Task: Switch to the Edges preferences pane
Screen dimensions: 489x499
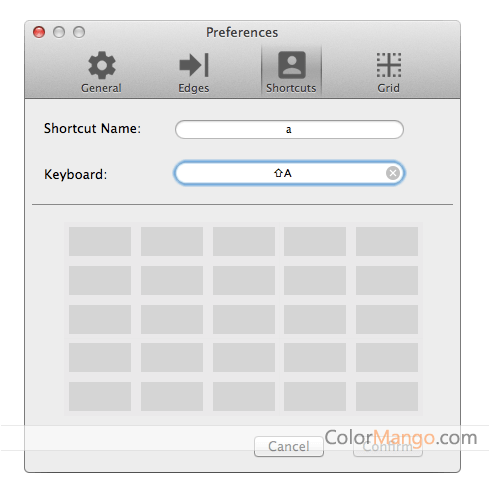Action: click(194, 72)
